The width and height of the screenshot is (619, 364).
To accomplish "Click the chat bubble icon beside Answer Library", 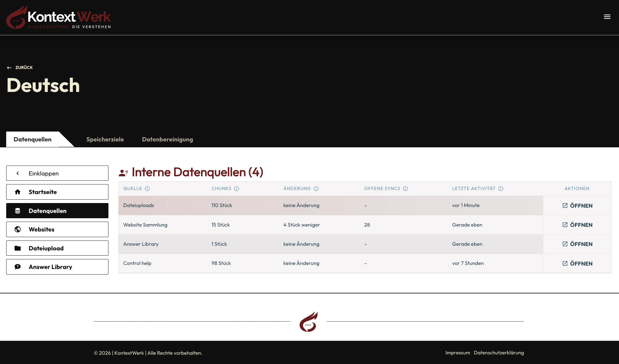I will click(x=18, y=266).
